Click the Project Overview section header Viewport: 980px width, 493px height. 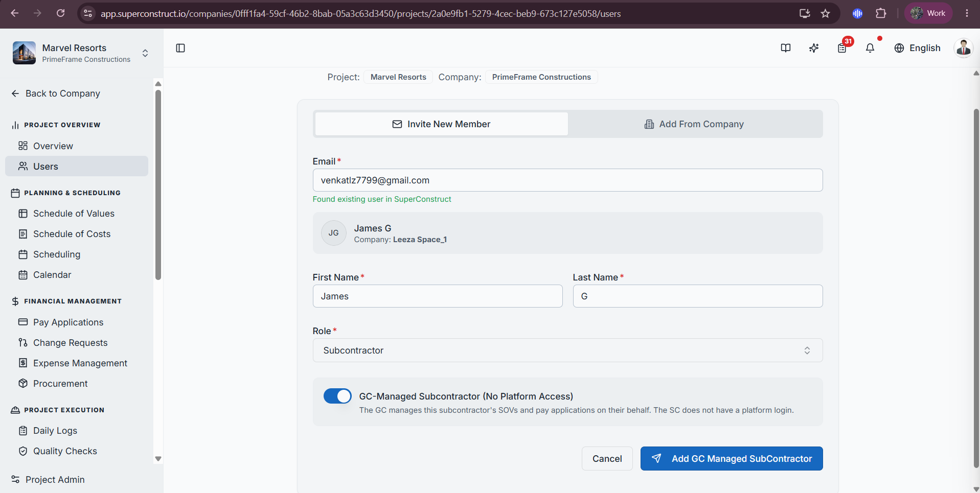[x=62, y=125]
